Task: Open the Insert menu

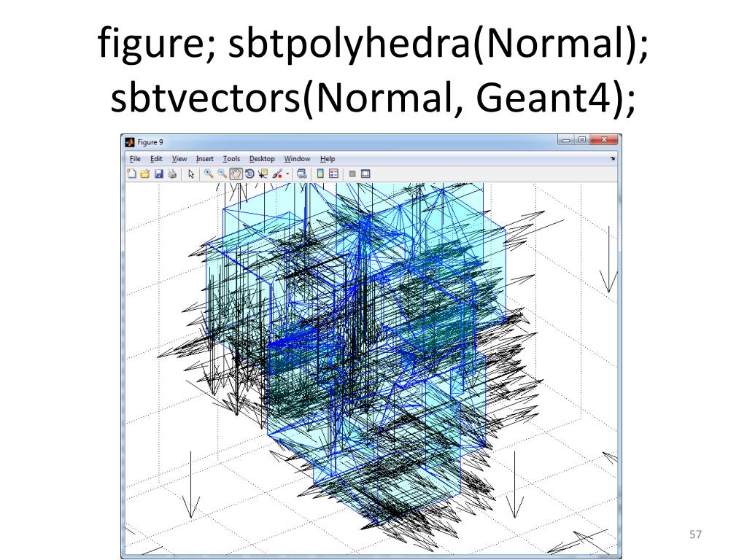Action: pyautogui.click(x=205, y=158)
